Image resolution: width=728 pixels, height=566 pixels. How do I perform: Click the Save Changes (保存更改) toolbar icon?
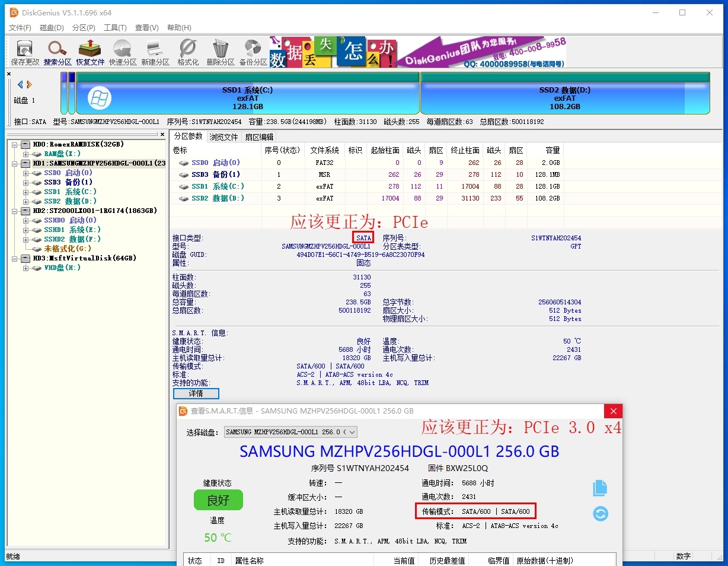point(25,52)
